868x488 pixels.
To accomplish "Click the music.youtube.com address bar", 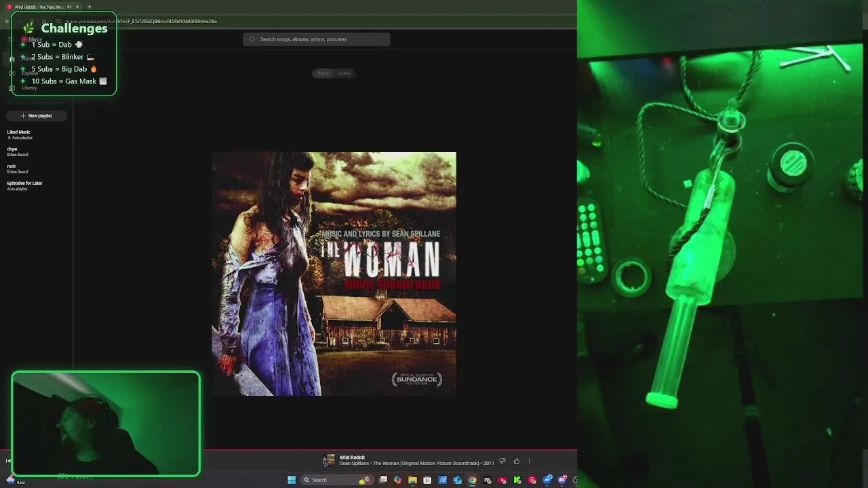I will [141, 21].
